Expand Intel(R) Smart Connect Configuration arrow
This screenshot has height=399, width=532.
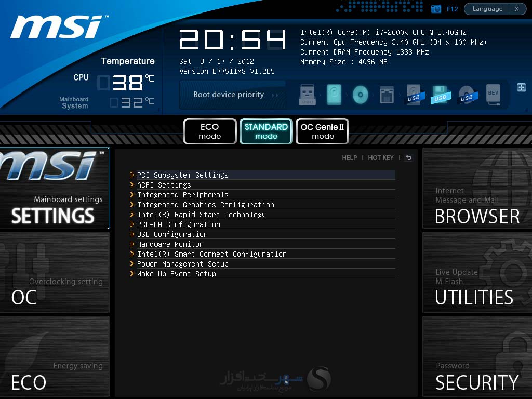[x=132, y=254]
